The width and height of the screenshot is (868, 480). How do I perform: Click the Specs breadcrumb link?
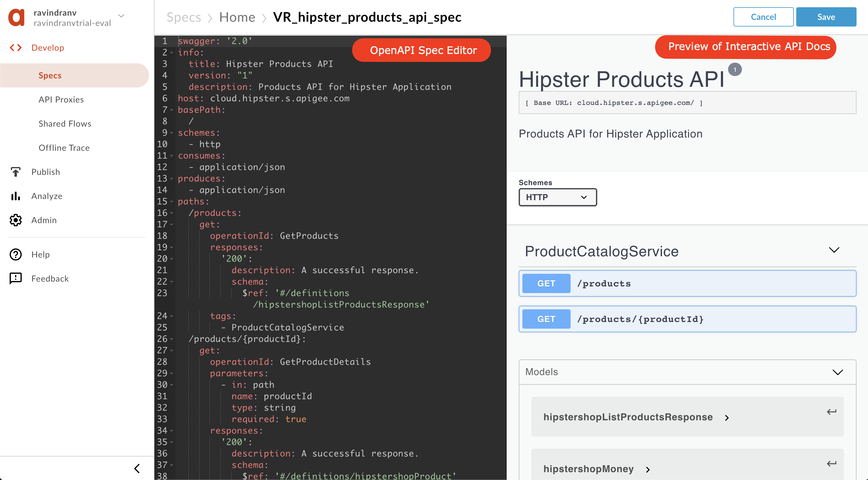pyautogui.click(x=184, y=17)
